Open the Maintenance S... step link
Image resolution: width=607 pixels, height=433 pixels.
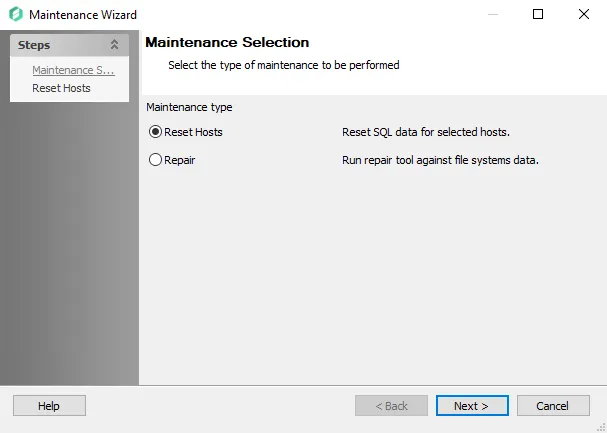pyautogui.click(x=73, y=70)
